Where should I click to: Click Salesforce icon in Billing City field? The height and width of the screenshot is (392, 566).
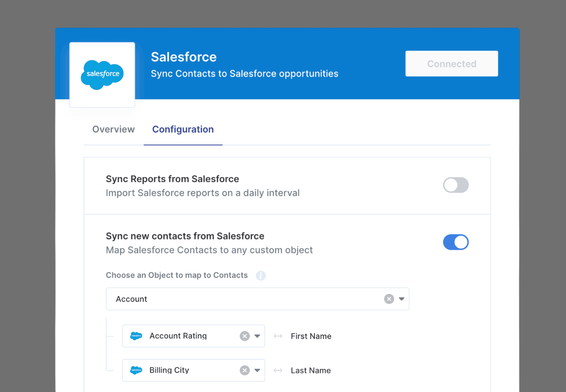pos(136,370)
